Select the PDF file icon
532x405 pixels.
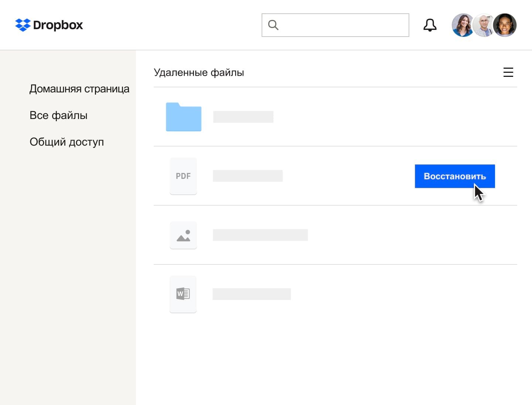click(183, 176)
